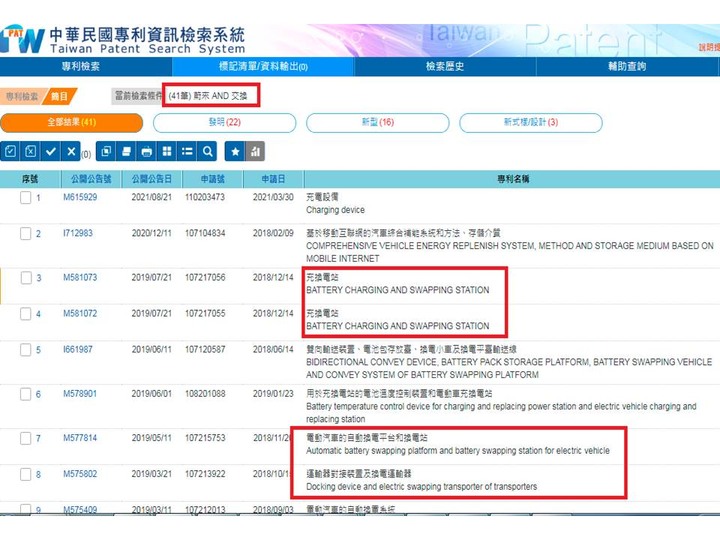
Task: Sort by the 專利名稱 column header
Action: [x=513, y=179]
